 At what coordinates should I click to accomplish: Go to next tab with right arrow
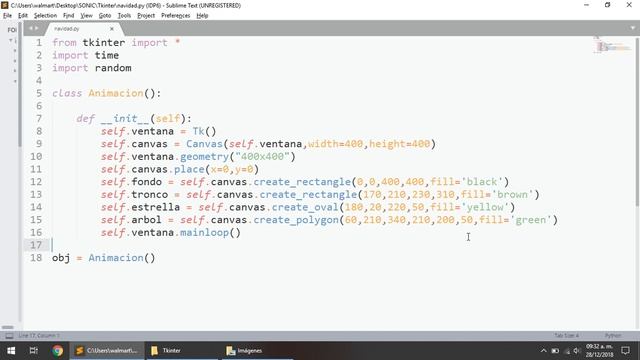[36, 28]
